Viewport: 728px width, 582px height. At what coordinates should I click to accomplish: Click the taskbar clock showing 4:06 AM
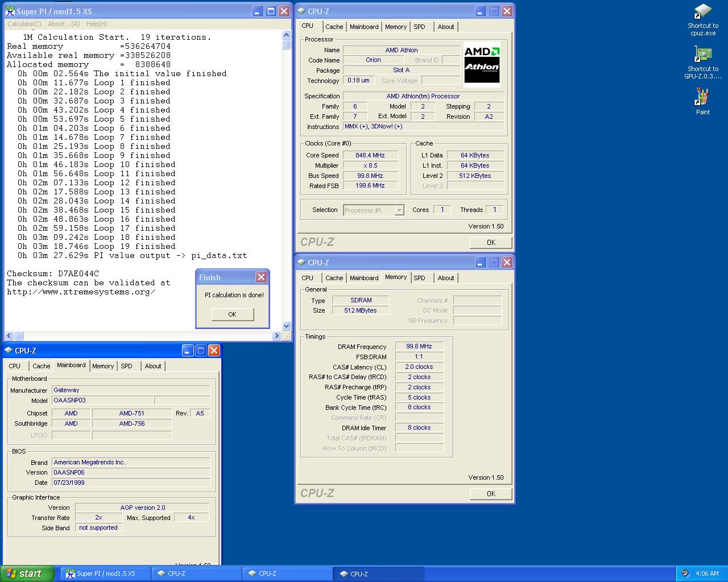click(x=707, y=573)
